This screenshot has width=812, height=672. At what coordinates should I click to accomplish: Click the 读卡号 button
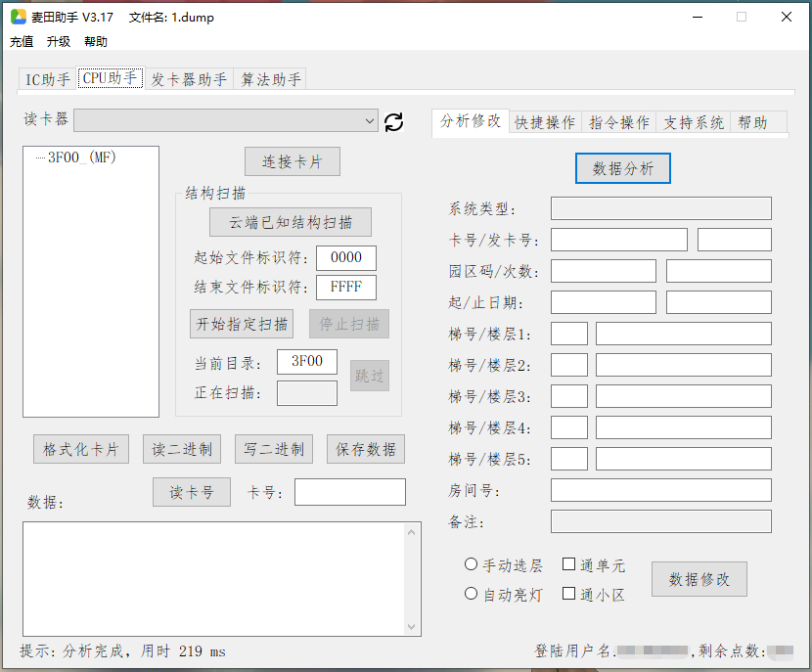pyautogui.click(x=191, y=492)
